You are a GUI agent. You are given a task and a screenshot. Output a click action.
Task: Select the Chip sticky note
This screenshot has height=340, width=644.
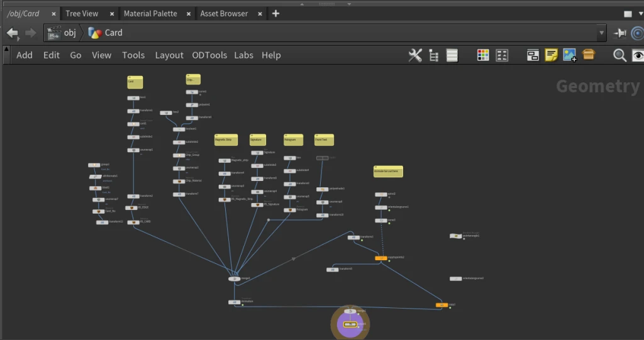tap(193, 79)
